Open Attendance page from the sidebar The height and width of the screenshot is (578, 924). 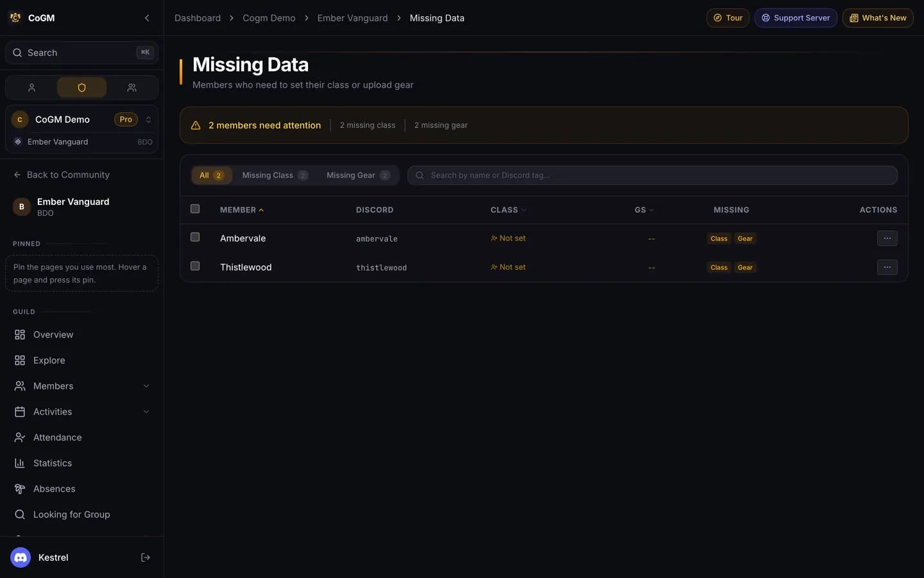(x=81, y=437)
